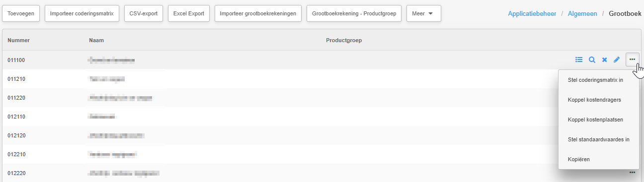Screen dimensions: 644x182
Task: Select Koppel kostendragers menu entry
Action: (594, 100)
